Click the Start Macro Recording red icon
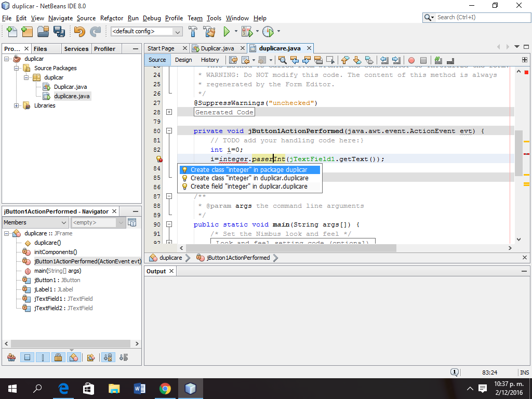Viewport: 532px width, 399px height. [411, 60]
